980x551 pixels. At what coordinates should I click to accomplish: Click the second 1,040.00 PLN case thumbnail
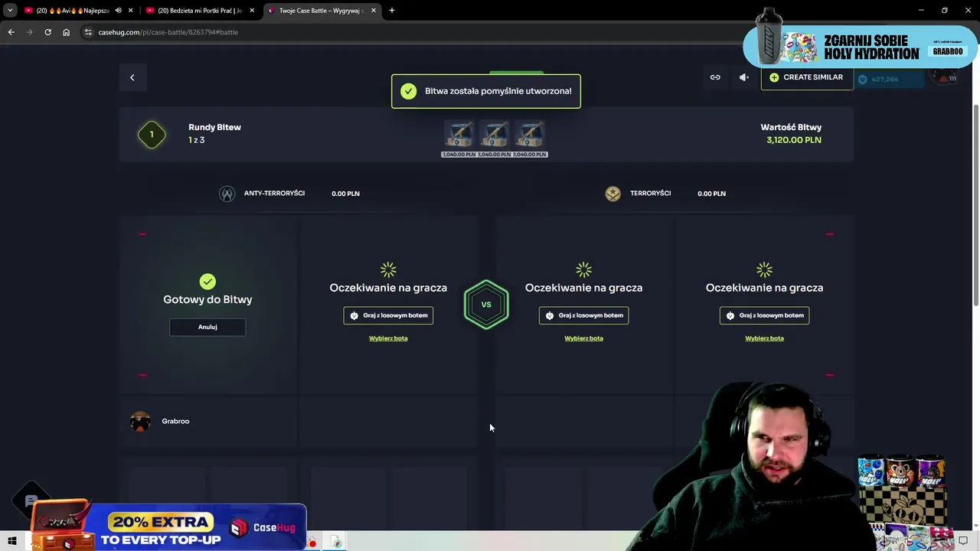[494, 135]
